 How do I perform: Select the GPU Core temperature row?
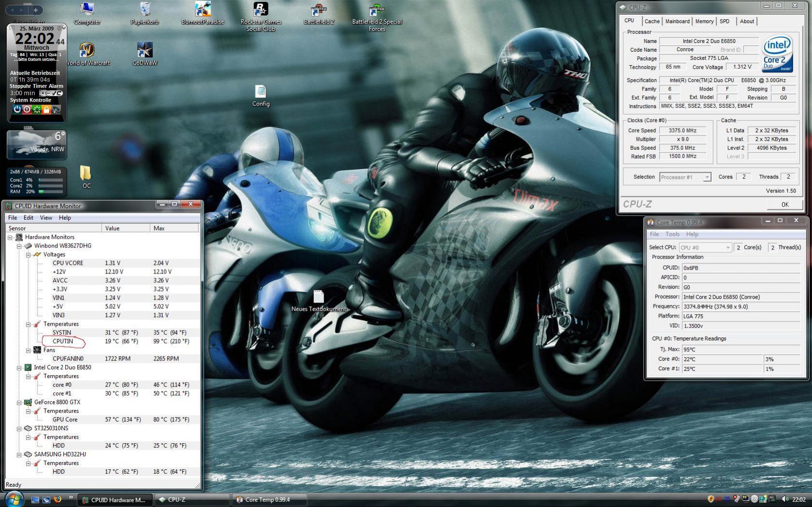(x=103, y=420)
